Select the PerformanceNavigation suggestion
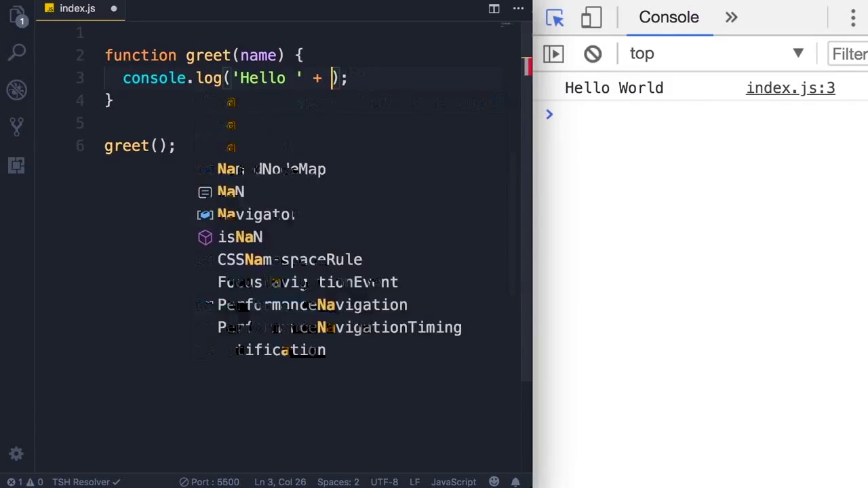 pyautogui.click(x=312, y=305)
